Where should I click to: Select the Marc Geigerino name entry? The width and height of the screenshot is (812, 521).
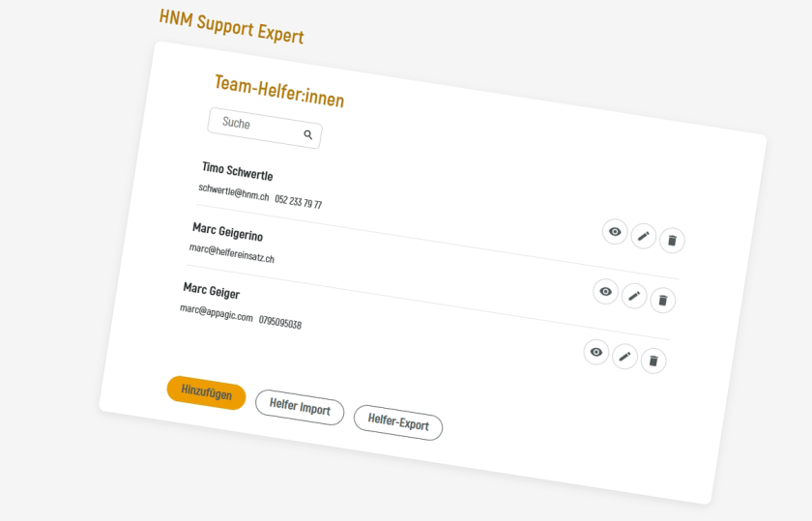click(x=227, y=232)
